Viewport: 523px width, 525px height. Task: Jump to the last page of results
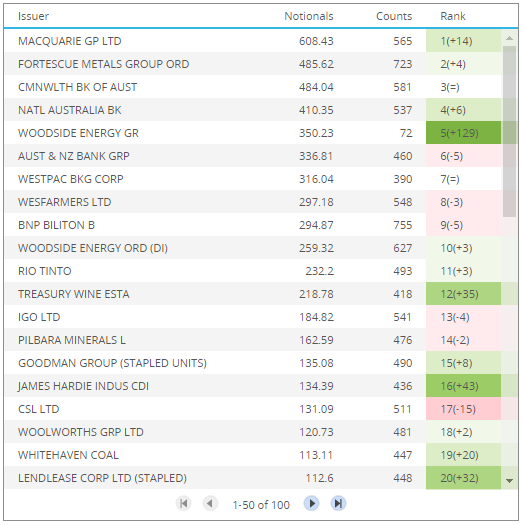click(338, 504)
